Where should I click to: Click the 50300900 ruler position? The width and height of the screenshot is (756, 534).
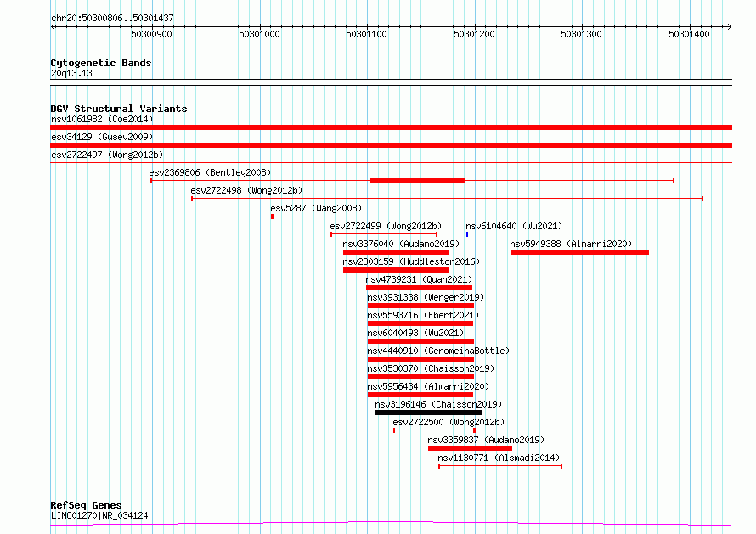point(151,34)
